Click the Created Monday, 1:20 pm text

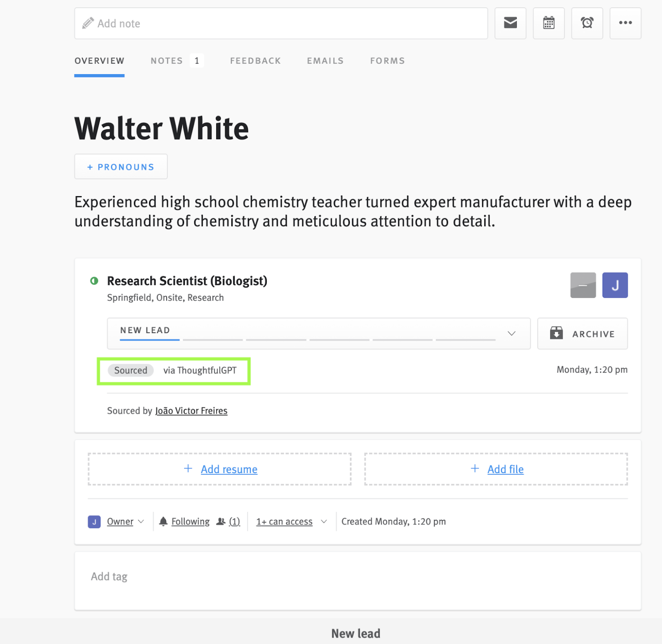tap(394, 522)
